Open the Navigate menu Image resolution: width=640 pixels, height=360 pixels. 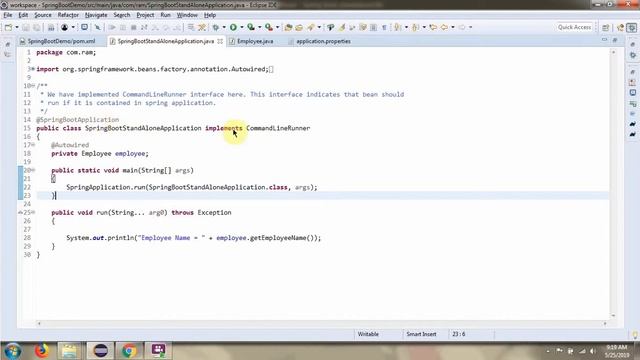[x=96, y=15]
